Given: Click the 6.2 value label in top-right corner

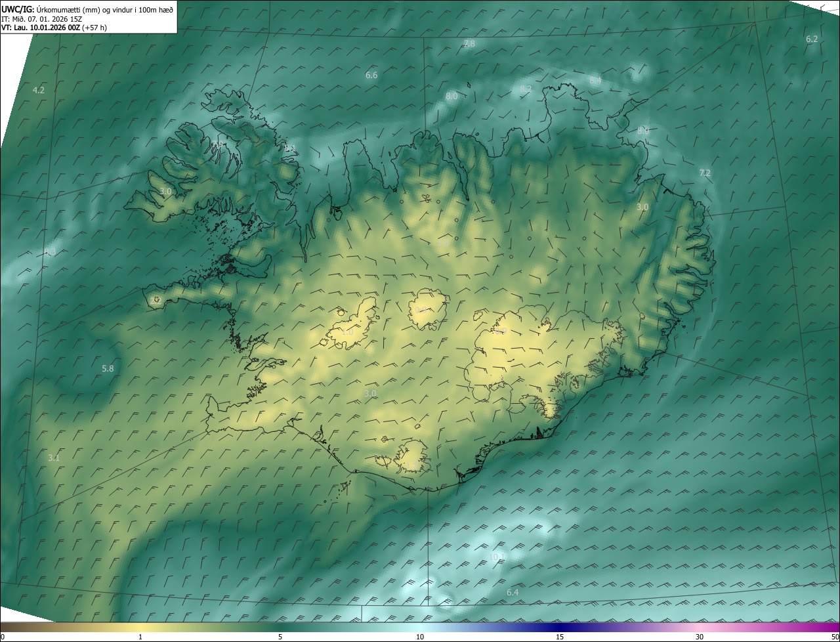Looking at the screenshot, I should point(812,39).
